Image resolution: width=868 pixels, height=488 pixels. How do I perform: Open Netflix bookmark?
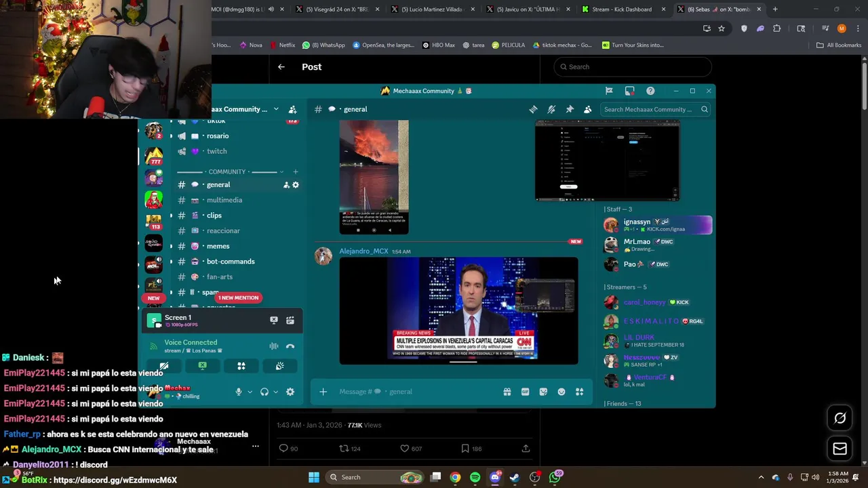282,45
